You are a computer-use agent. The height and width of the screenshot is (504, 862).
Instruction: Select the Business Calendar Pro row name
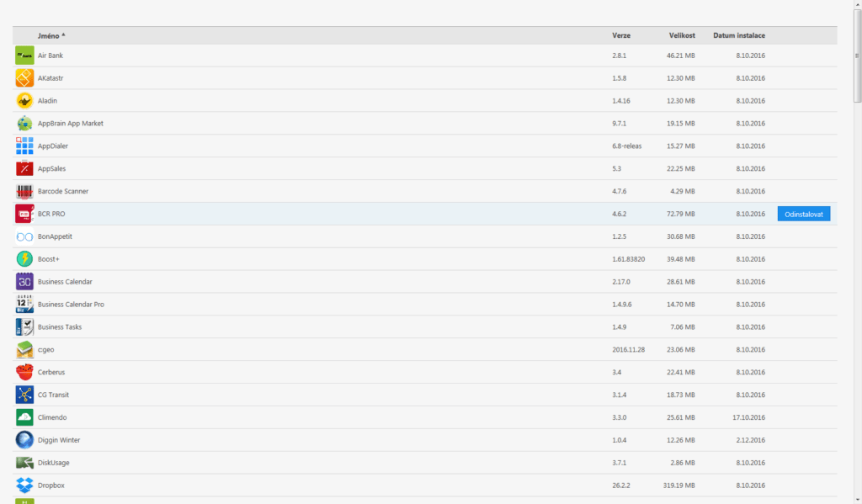pos(71,305)
